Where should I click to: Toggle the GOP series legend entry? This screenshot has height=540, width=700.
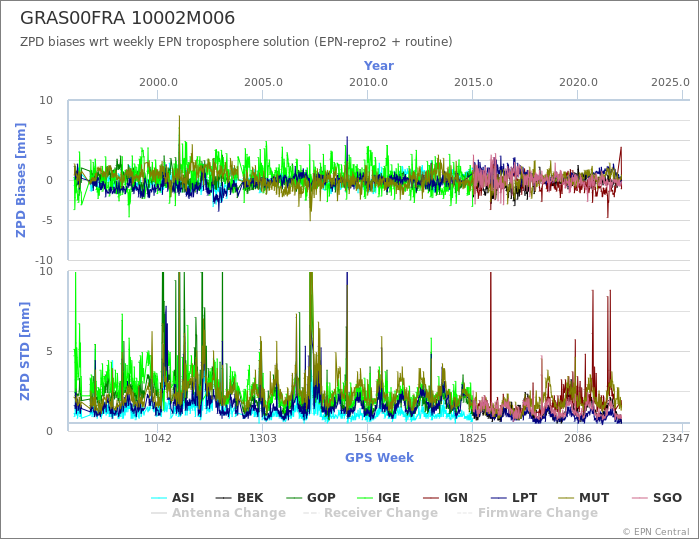pos(311,498)
